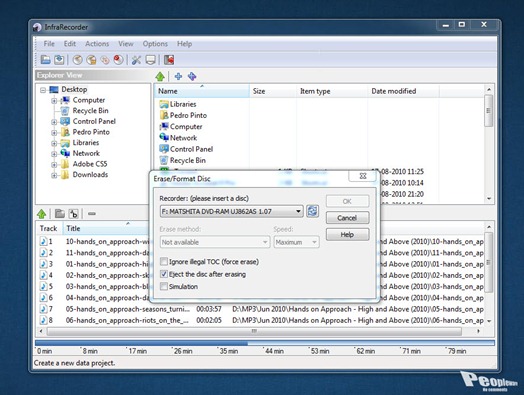Open the Recorder drive dropdown
524x395 pixels.
(231, 212)
